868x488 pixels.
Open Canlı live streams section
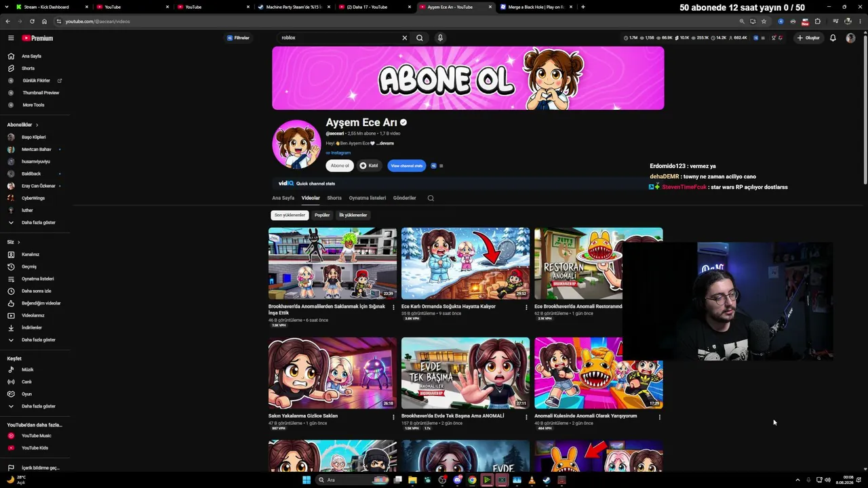(35, 382)
